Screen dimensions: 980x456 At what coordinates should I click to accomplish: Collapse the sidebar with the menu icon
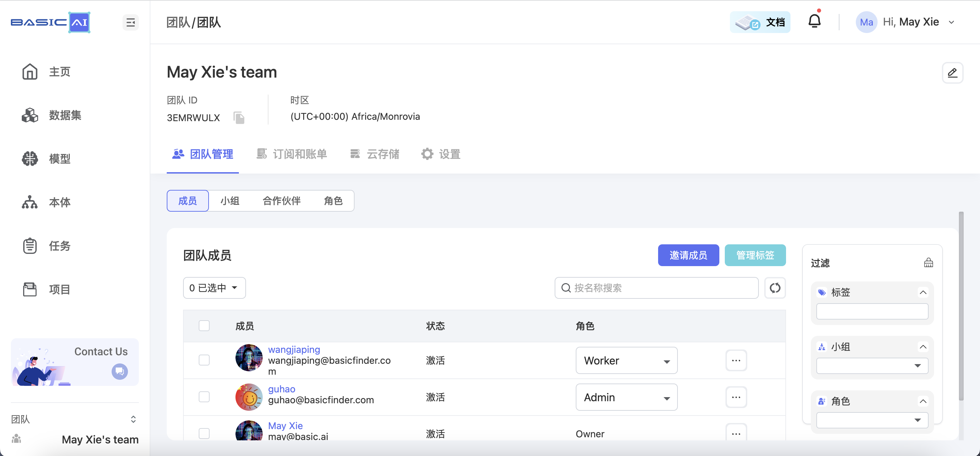(130, 22)
